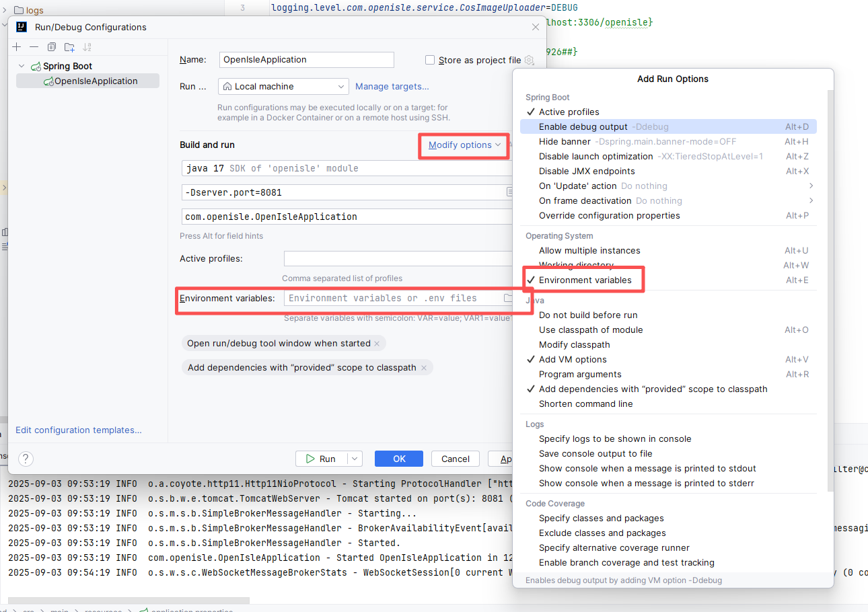Select OpenIsleApplication in the configuration tree
This screenshot has width=868, height=612.
(96, 81)
